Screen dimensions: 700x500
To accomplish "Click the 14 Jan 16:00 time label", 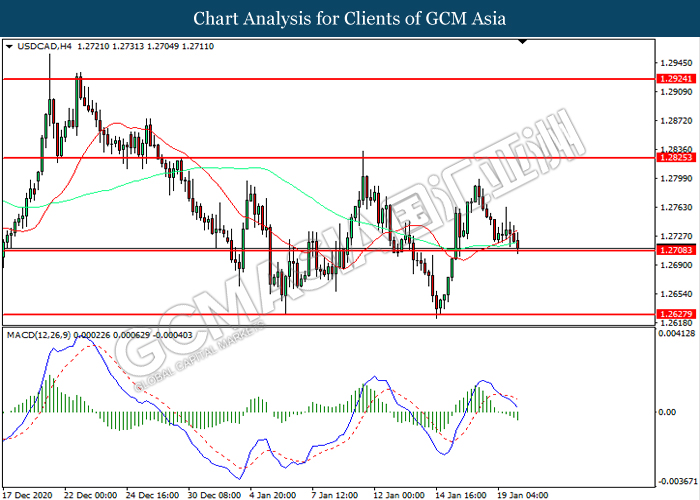I will (x=461, y=495).
